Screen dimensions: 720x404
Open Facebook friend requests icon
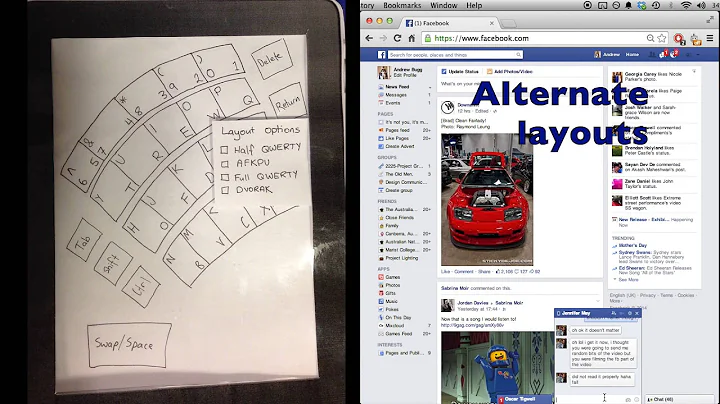point(652,55)
